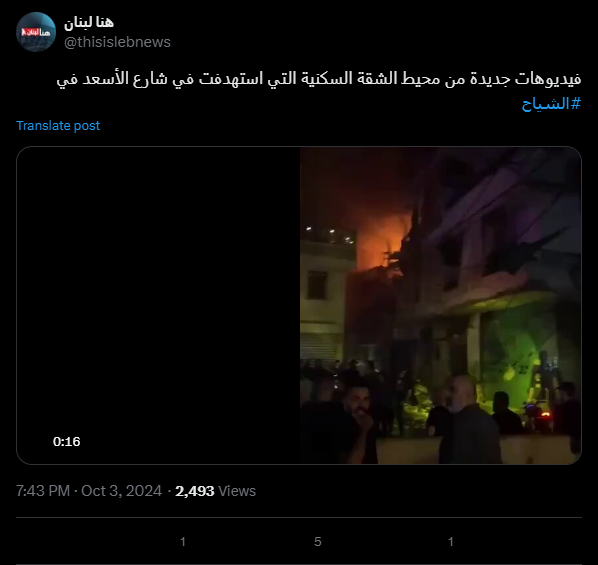
Task: Click Translate post
Action: click(x=58, y=126)
